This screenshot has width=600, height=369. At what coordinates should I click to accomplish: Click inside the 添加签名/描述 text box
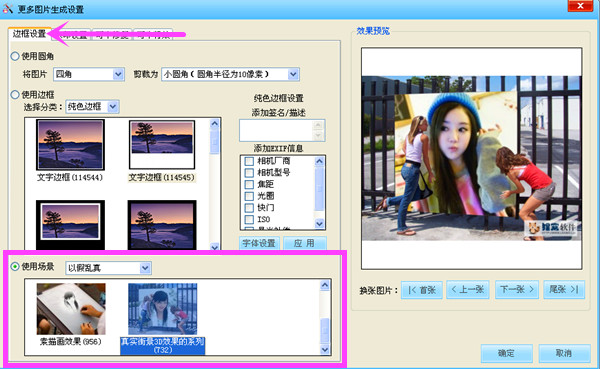pyautogui.click(x=276, y=131)
